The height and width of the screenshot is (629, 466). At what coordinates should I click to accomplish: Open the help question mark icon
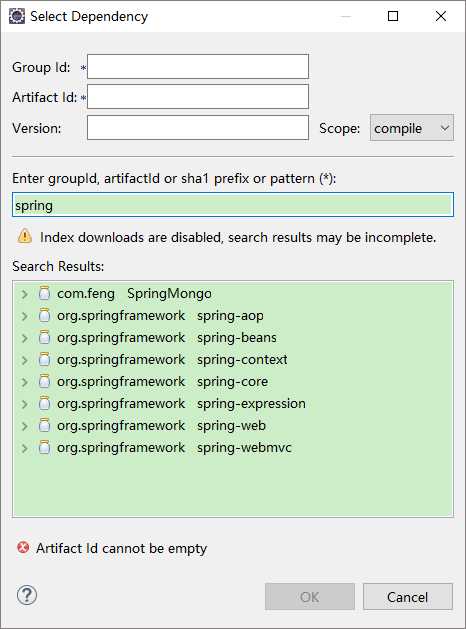pos(27,595)
